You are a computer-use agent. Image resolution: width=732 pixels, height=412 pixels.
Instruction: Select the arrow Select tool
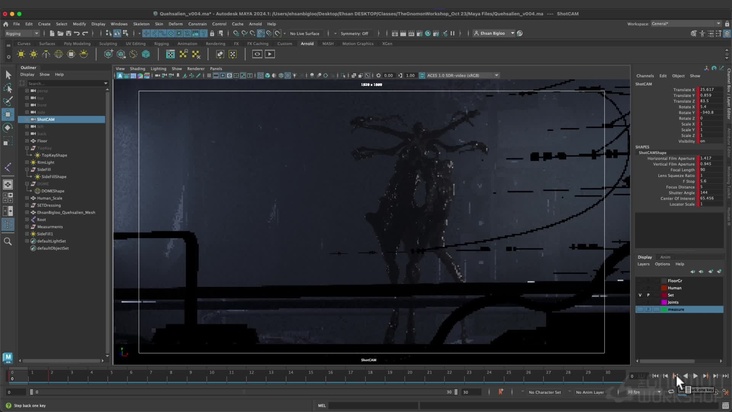(8, 75)
